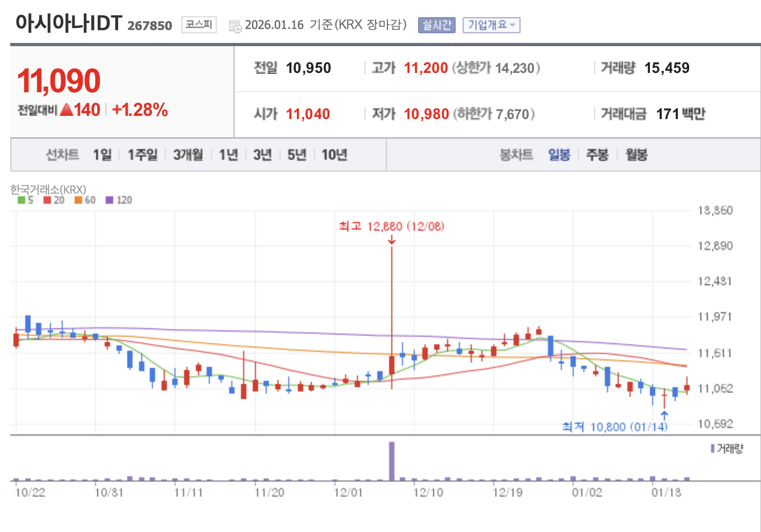761x532 pixels.
Task: Click the 상한가 14,230 text
Action: coord(496,68)
